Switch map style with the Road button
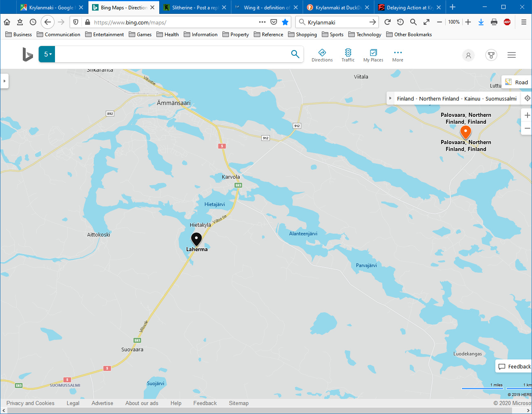The height and width of the screenshot is (414, 532). [517, 82]
